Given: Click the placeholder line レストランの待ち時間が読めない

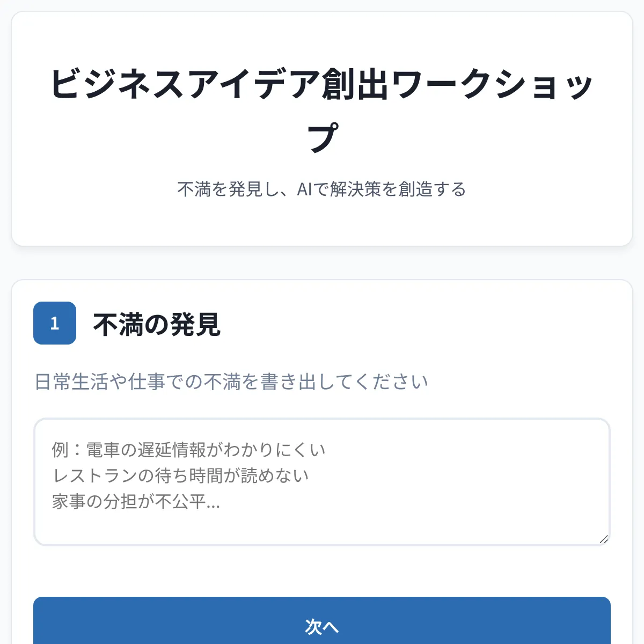Looking at the screenshot, I should pyautogui.click(x=181, y=475).
